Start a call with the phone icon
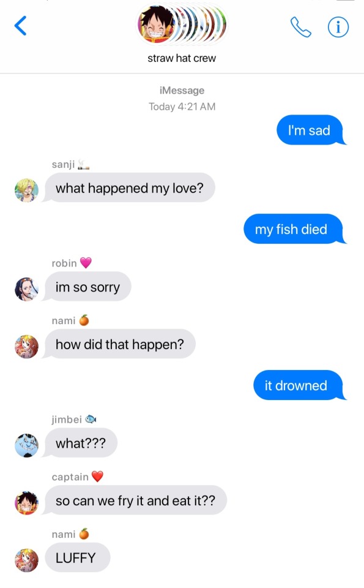This screenshot has width=364, height=588. (x=300, y=27)
